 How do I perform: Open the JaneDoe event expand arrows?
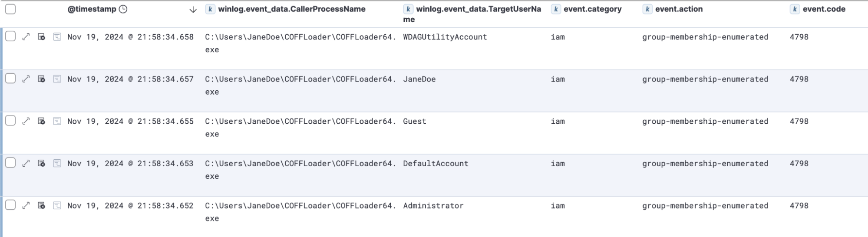coord(26,79)
